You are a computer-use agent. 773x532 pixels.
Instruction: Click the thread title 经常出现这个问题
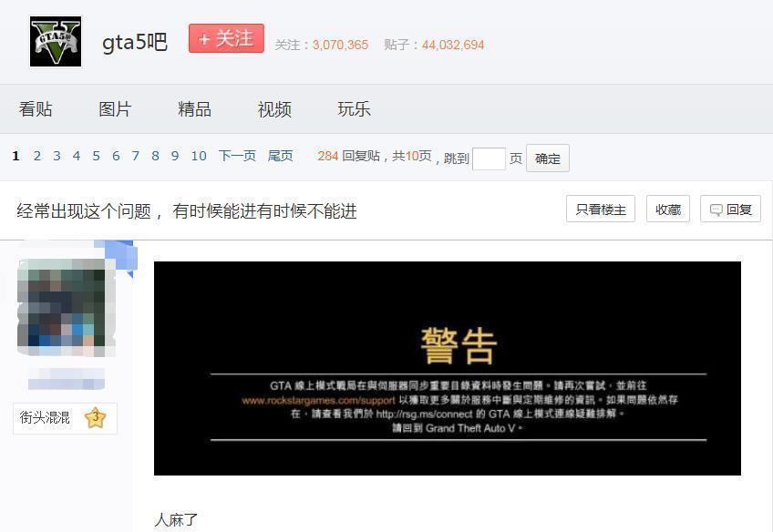(187, 211)
